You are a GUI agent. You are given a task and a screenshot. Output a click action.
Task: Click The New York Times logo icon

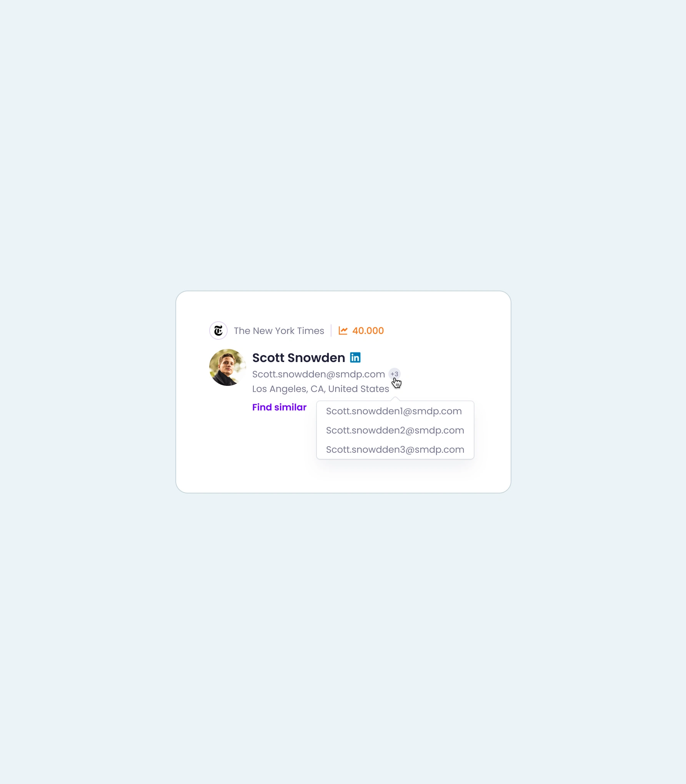[x=218, y=331]
